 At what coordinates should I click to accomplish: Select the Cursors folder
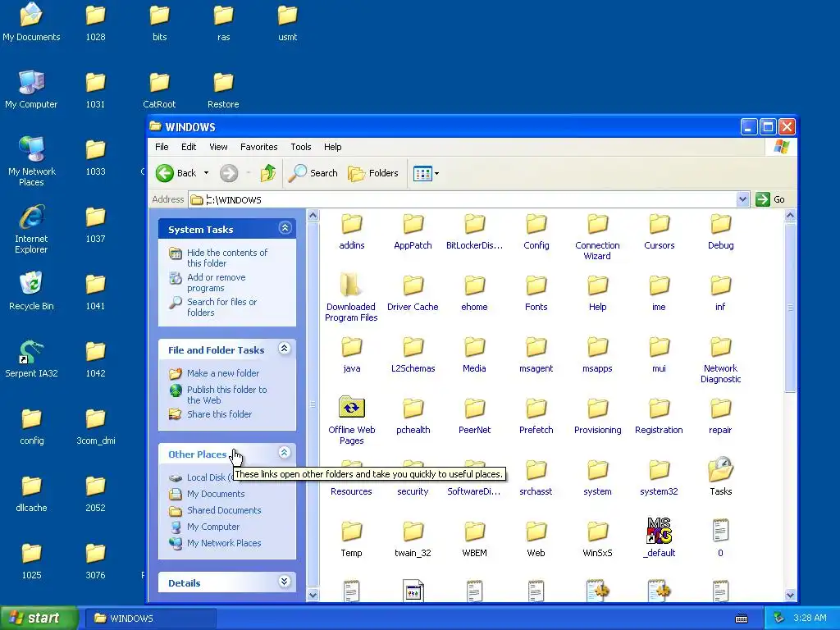[x=659, y=232]
